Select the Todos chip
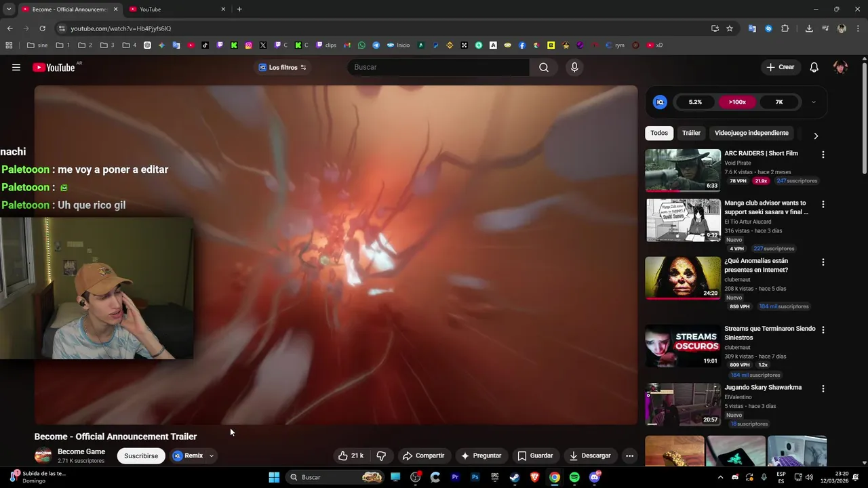Viewport: 868px width, 488px height. 659,133
